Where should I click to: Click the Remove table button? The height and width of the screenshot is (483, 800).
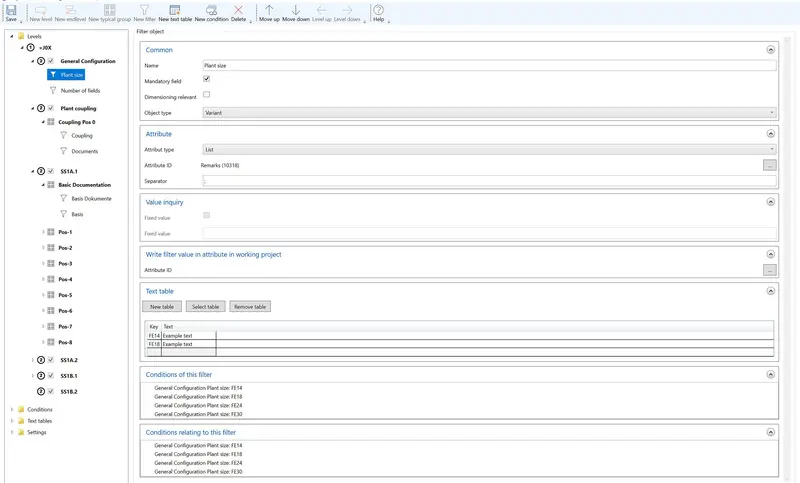(x=249, y=306)
